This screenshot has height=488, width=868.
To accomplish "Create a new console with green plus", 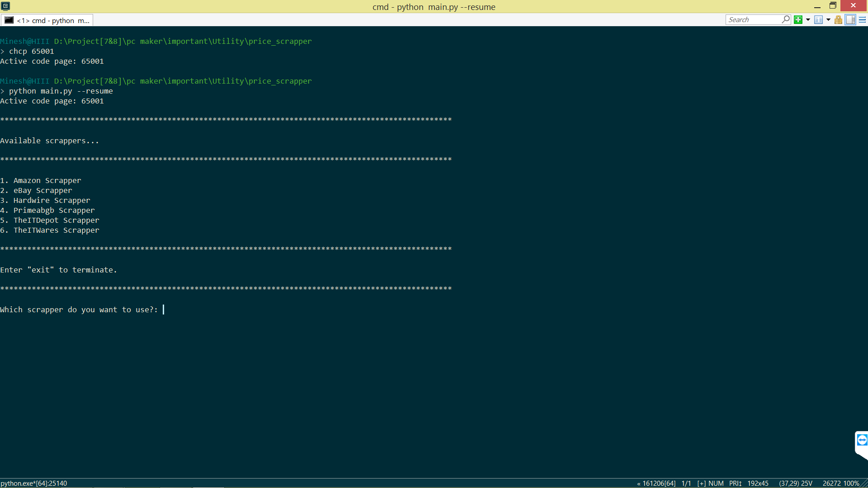I will click(x=798, y=19).
